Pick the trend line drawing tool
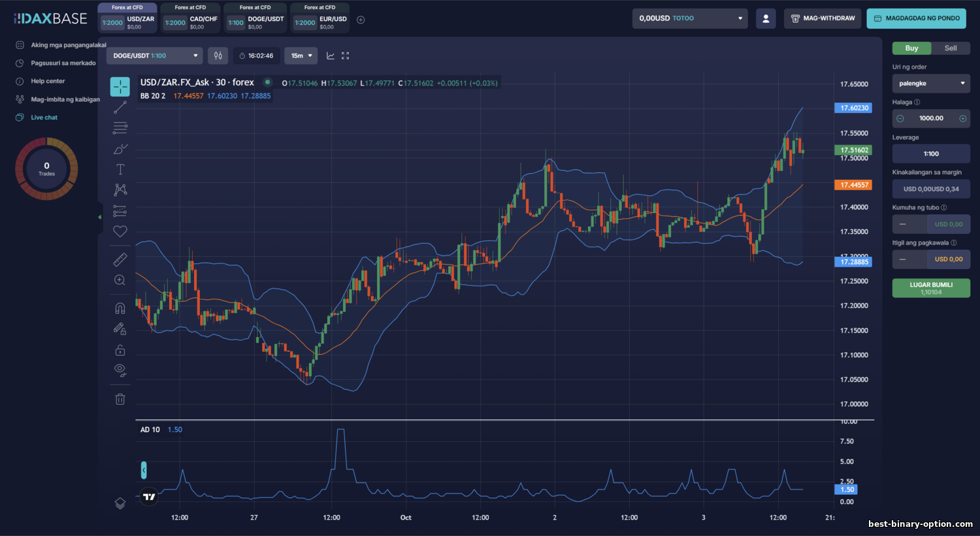 tap(120, 107)
